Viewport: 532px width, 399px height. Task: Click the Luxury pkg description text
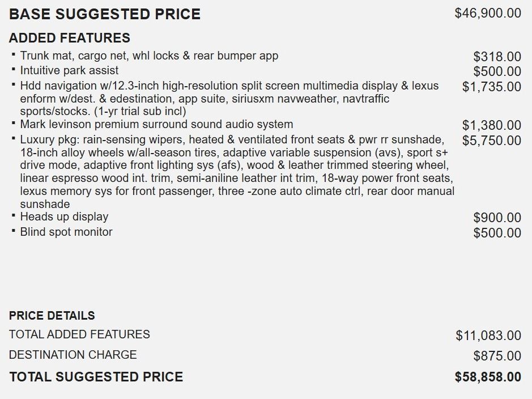236,172
